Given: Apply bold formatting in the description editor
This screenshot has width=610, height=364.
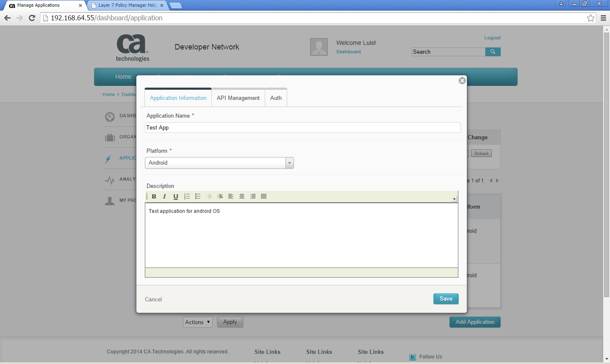Looking at the screenshot, I should click(x=154, y=196).
